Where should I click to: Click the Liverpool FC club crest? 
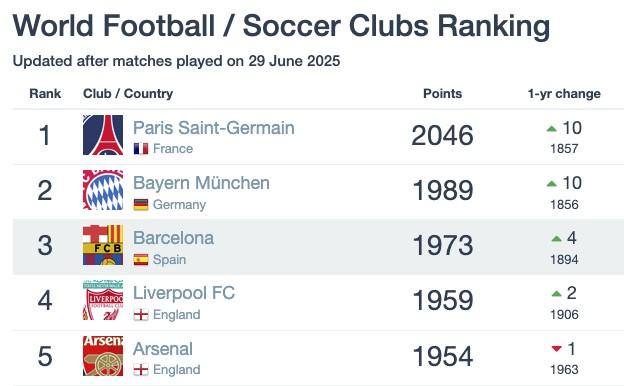coord(103,300)
